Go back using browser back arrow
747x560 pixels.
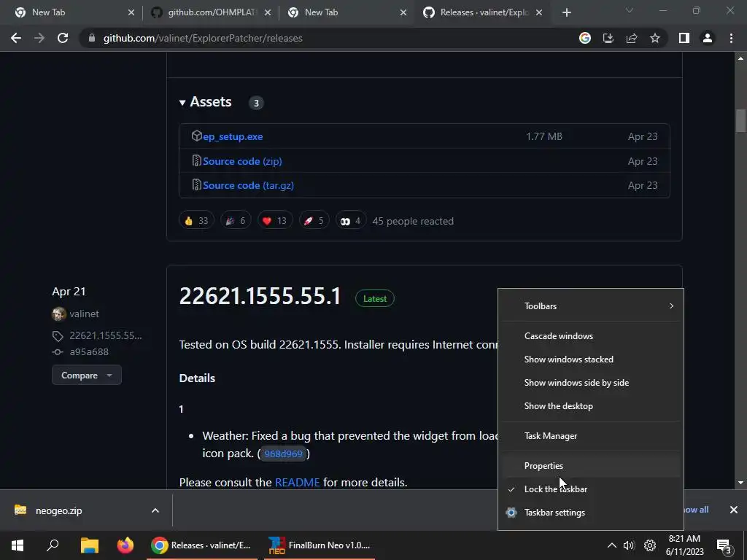16,38
